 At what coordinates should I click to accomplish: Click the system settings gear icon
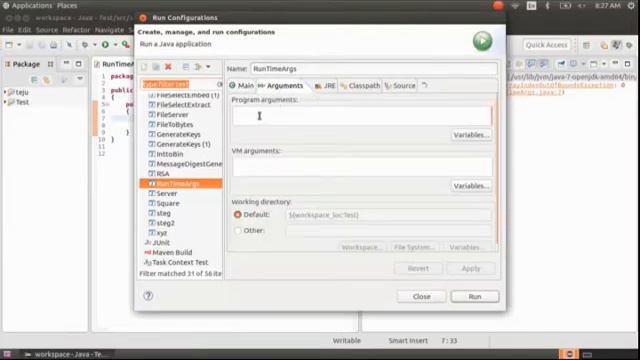(631, 6)
